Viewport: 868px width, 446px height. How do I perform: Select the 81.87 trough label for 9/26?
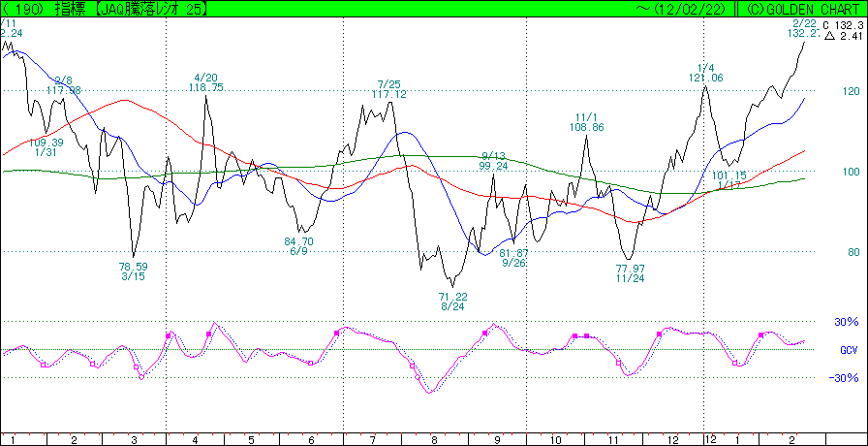click(513, 253)
